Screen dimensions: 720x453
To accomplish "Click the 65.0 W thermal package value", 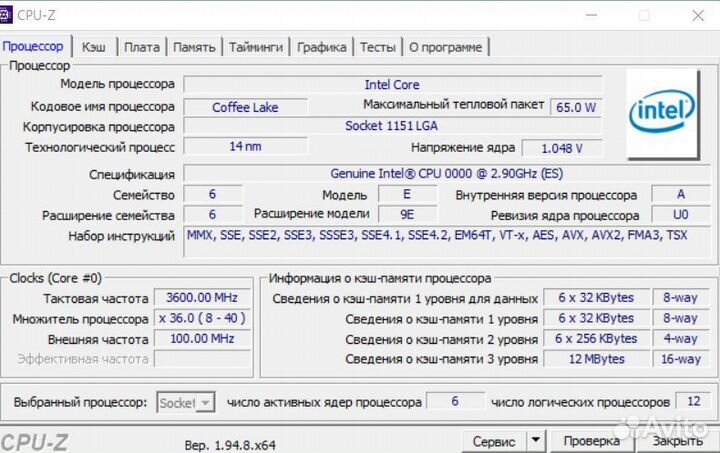I will click(x=576, y=107).
